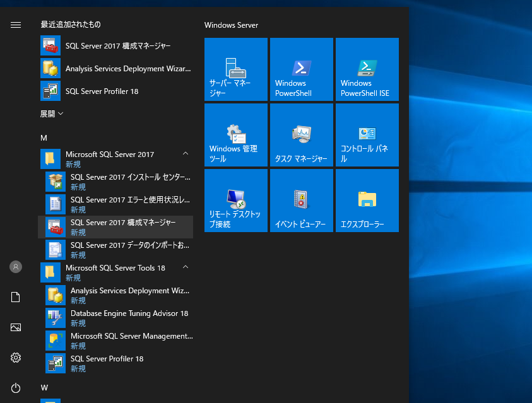Click the Windows Server tile group title
This screenshot has width=532, height=403.
231,25
